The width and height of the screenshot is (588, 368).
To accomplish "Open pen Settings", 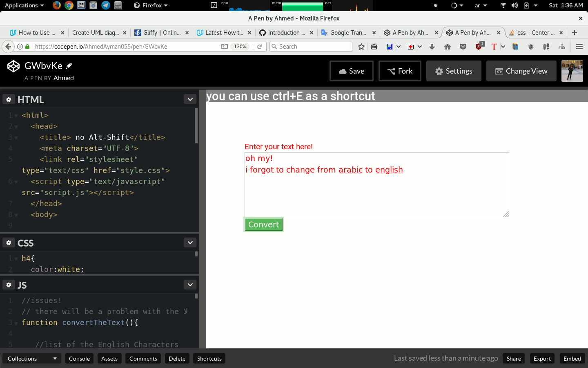I will pos(454,71).
